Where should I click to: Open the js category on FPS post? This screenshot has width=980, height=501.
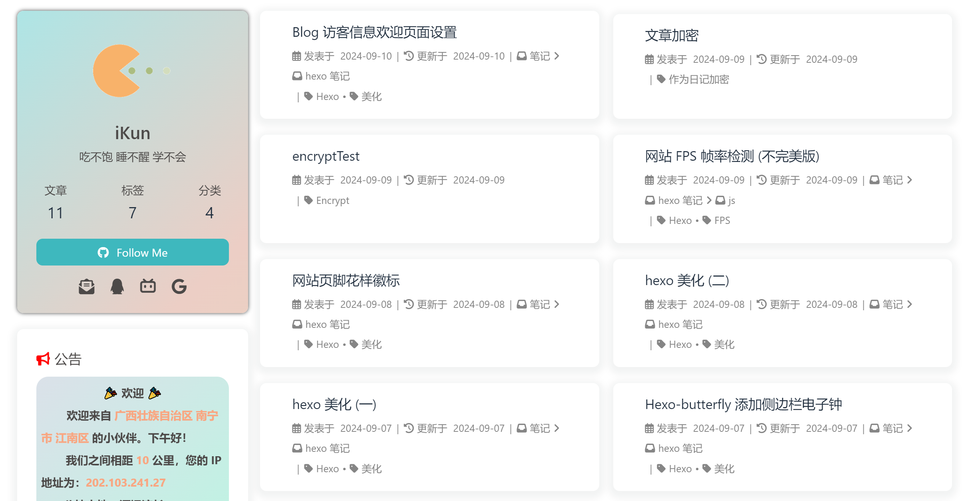point(731,200)
